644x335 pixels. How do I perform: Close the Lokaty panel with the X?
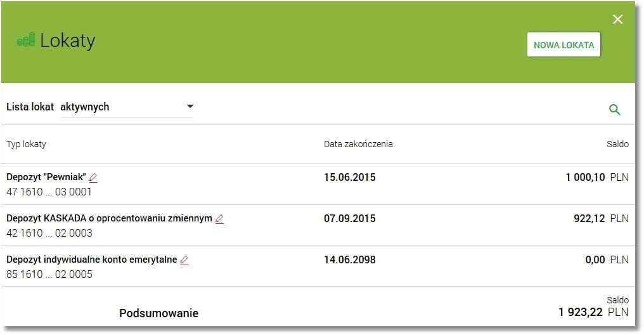(x=617, y=19)
